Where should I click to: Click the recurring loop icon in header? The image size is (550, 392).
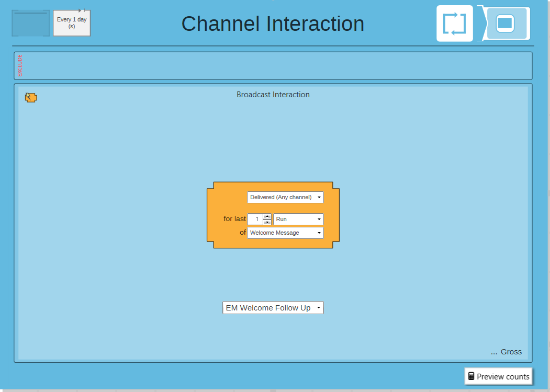pos(455,24)
